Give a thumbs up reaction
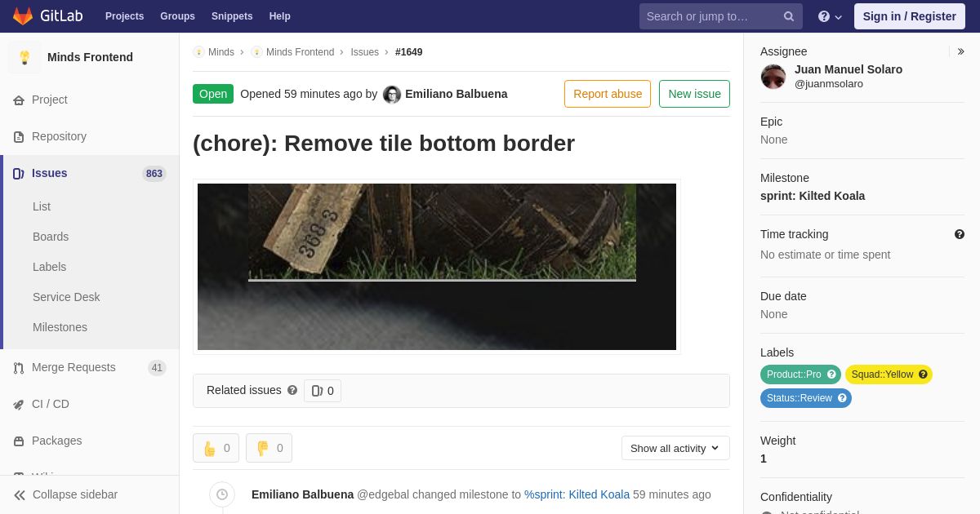The image size is (980, 514). click(216, 448)
